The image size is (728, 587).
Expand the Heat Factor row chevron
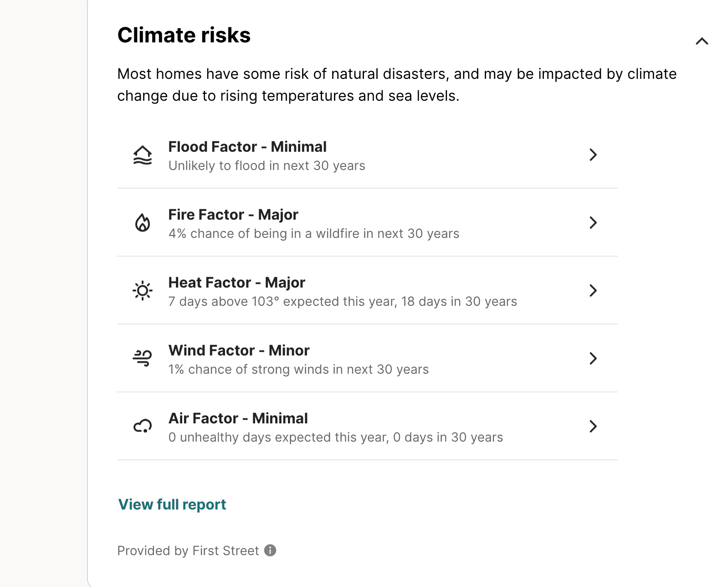(x=593, y=290)
